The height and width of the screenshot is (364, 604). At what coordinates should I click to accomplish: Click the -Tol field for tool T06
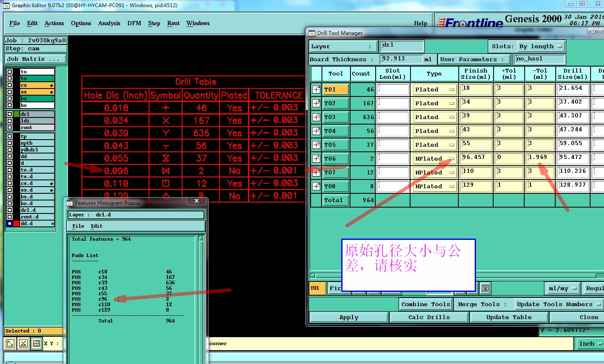(x=540, y=159)
